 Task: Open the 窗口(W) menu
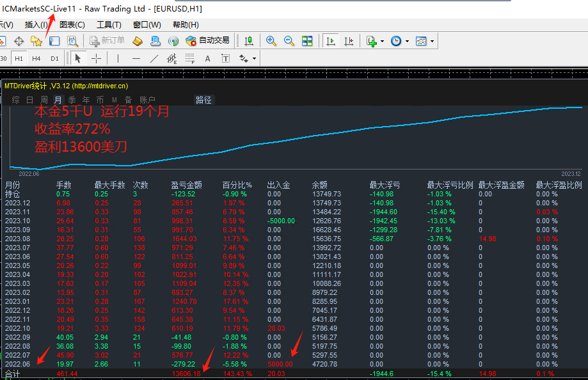[147, 25]
